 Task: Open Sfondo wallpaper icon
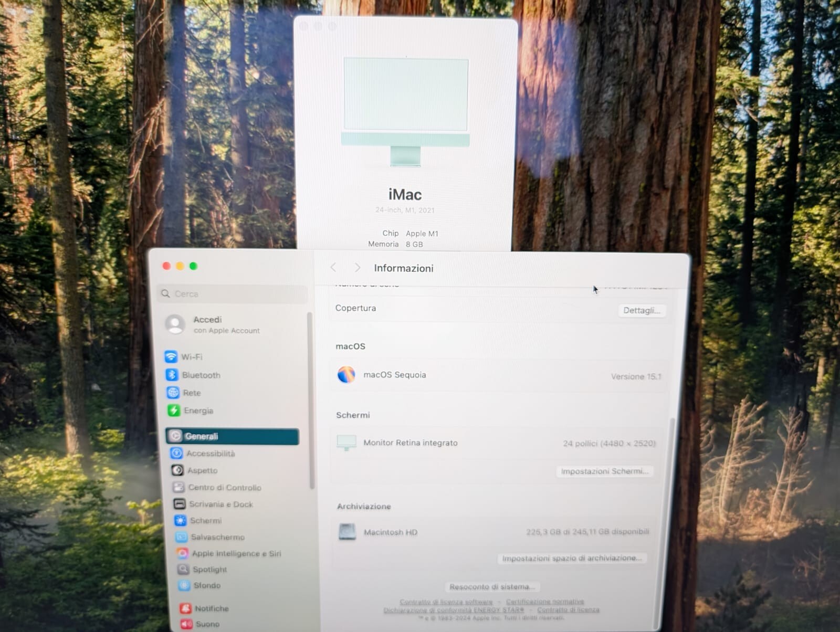click(184, 585)
